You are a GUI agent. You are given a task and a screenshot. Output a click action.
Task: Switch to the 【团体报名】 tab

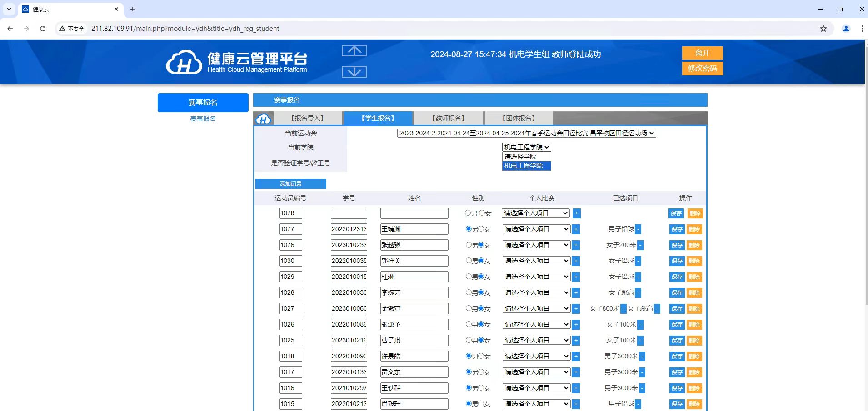click(519, 118)
